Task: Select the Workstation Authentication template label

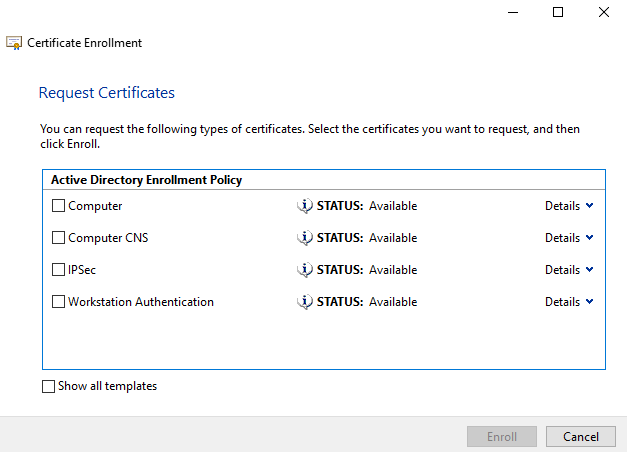Action: [141, 302]
